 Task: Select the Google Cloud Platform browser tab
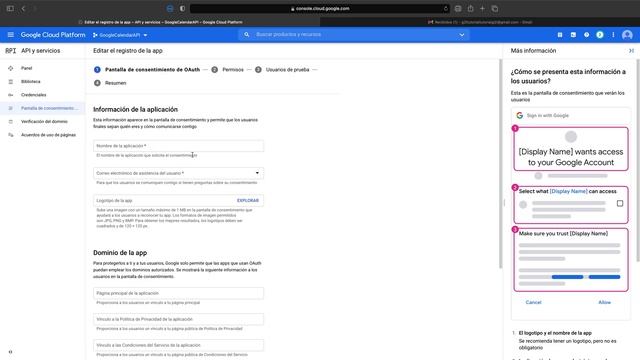pyautogui.click(x=160, y=22)
